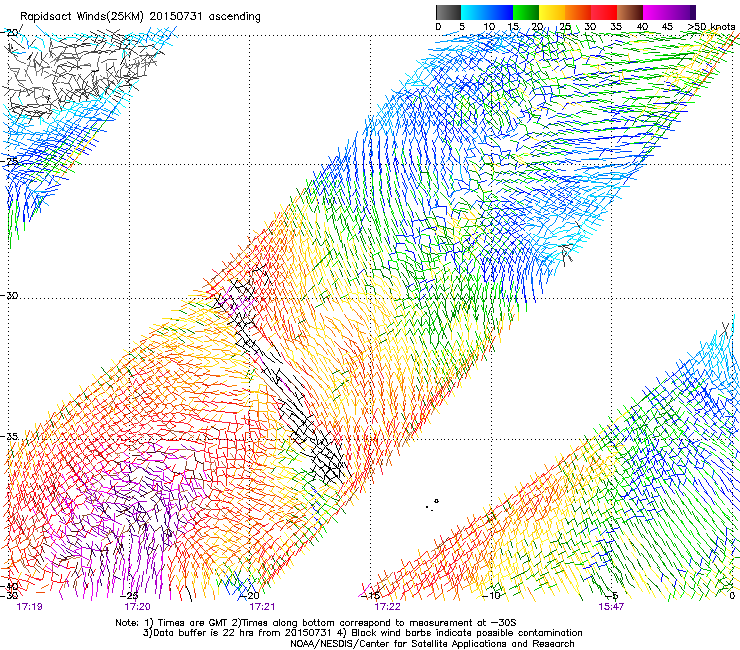Click the '10' legend scale number

coord(489,26)
